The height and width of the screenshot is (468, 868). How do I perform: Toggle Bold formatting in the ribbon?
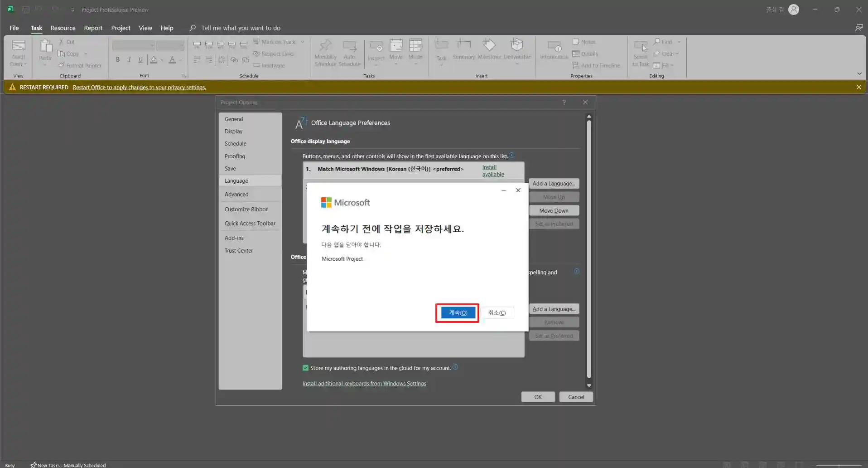tap(118, 59)
